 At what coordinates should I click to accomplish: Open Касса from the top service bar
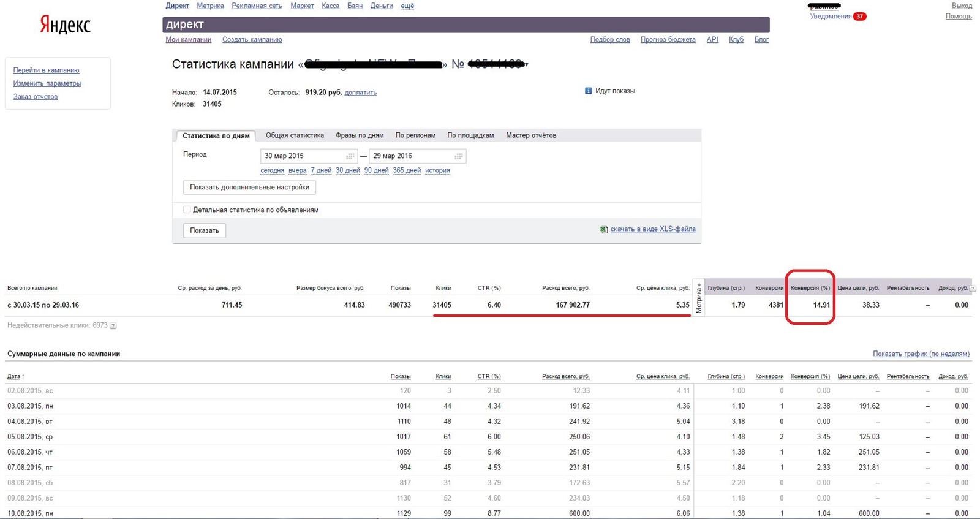point(330,6)
